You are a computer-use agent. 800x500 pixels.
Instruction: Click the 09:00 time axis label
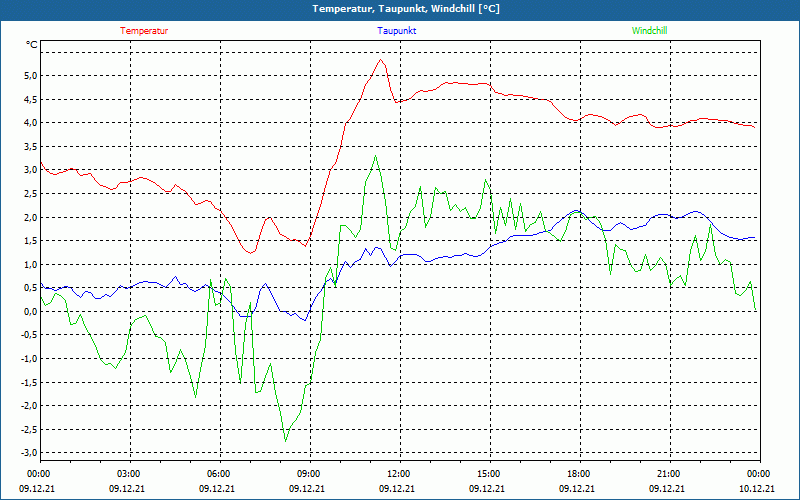click(x=310, y=474)
